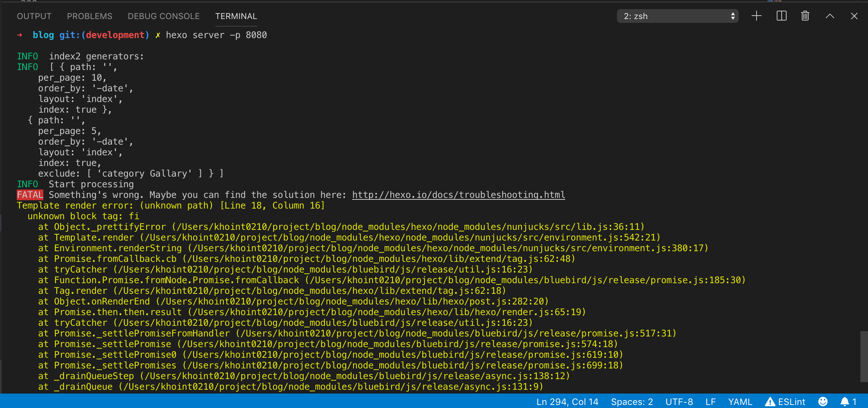Click the feedback smiley icon
This screenshot has width=868, height=408.
click(823, 402)
